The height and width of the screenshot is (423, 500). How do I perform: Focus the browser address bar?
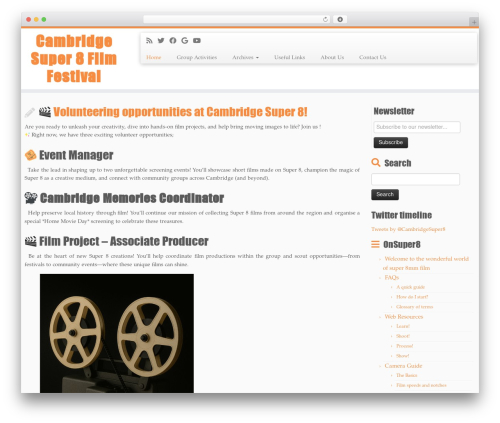pyautogui.click(x=237, y=19)
